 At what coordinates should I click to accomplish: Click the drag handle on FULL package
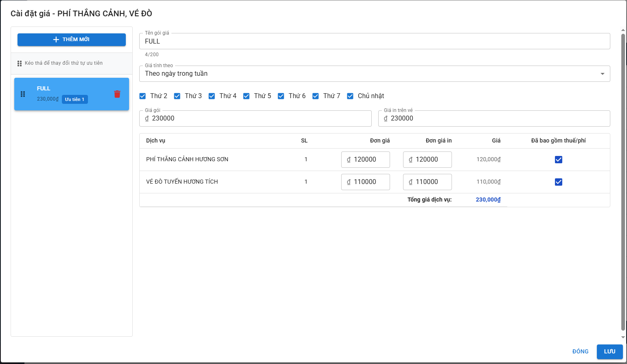[23, 94]
